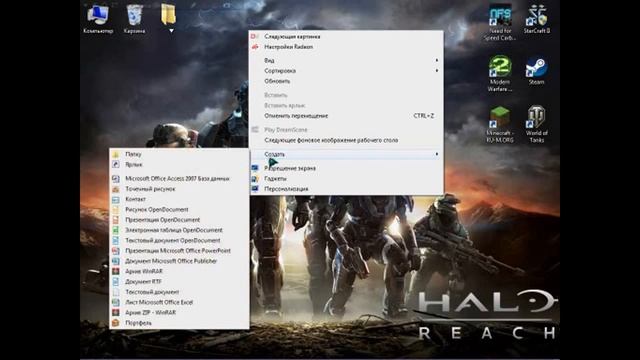Click the shortcut icon beside Ярлык
The width and height of the screenshot is (640, 360).
click(x=116, y=164)
